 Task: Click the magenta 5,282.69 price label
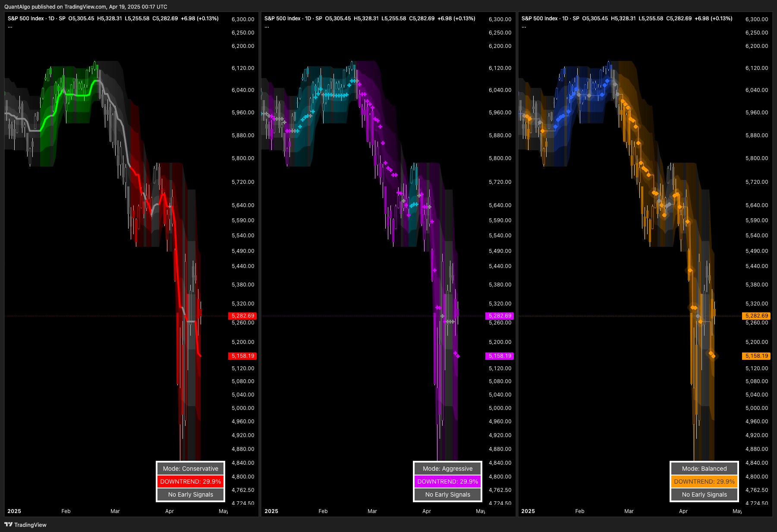500,316
